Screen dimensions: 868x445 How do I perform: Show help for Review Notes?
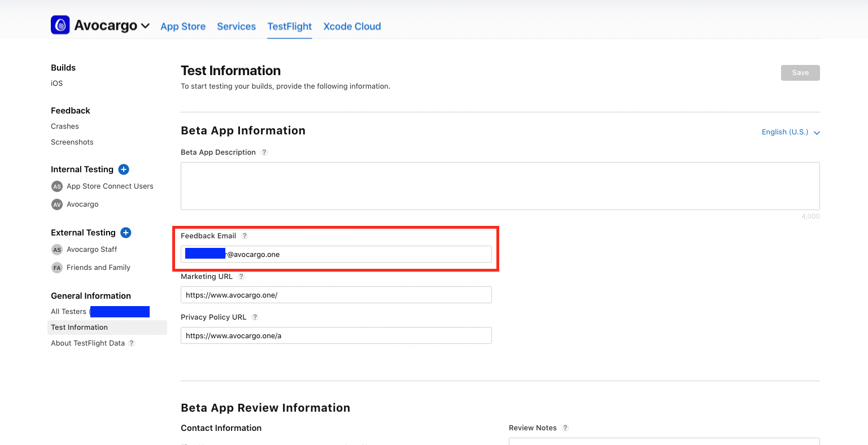pos(565,428)
